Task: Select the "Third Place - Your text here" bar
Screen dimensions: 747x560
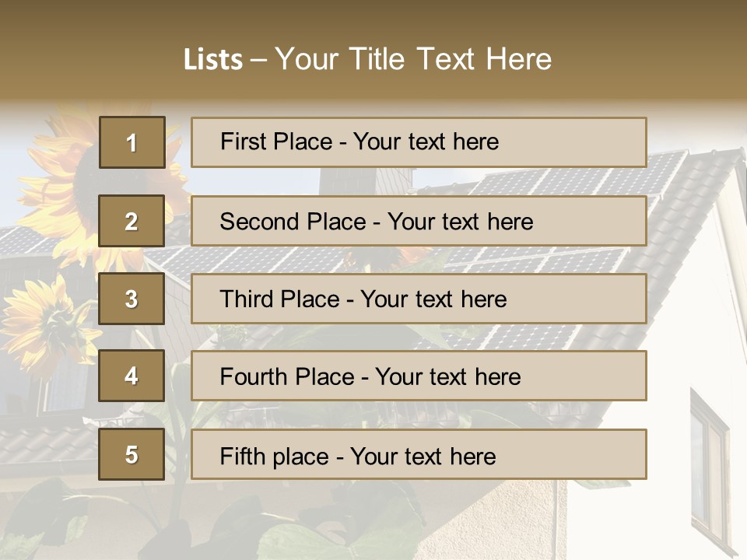Action: 419,299
